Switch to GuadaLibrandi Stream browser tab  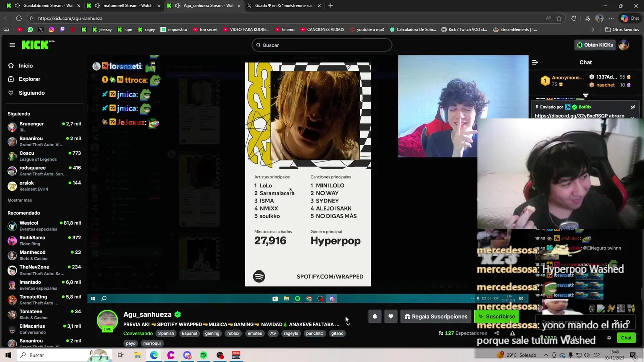coord(44,6)
